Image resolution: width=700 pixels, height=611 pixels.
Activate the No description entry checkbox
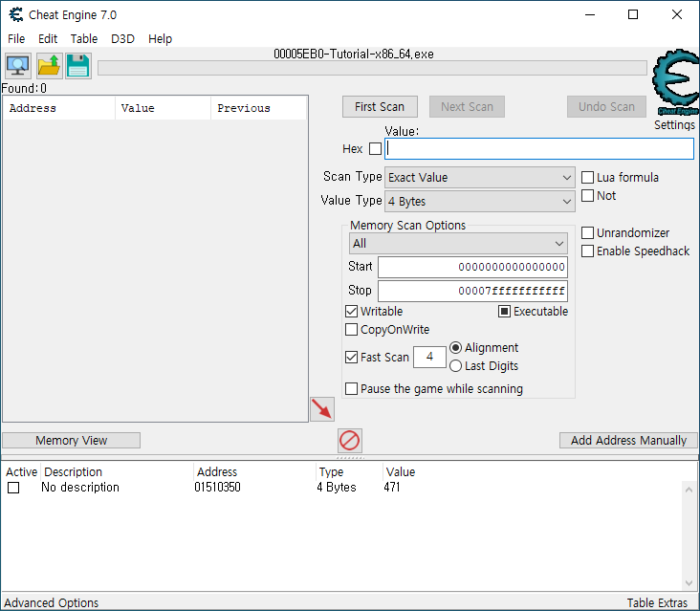coord(13,488)
